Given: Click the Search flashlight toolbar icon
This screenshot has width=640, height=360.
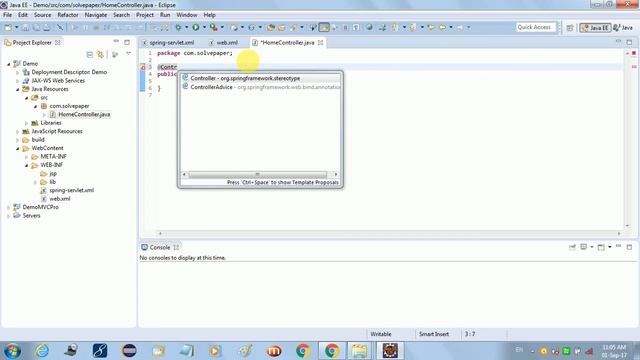Looking at the screenshot, I should (x=293, y=27).
